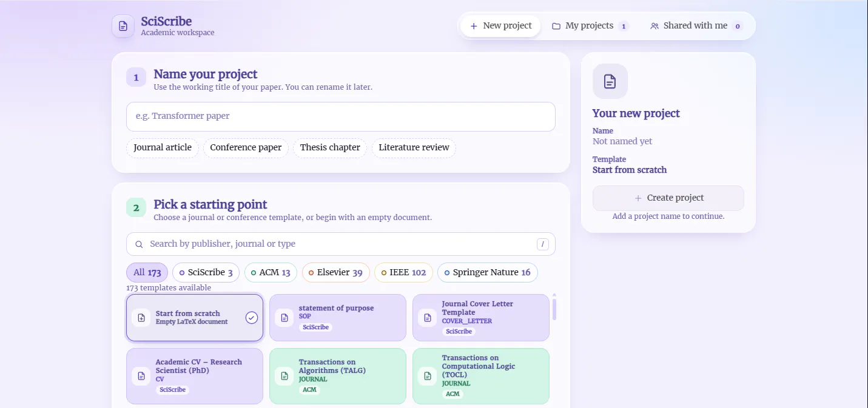Open the New project tab
The height and width of the screenshot is (408, 868).
tap(500, 26)
